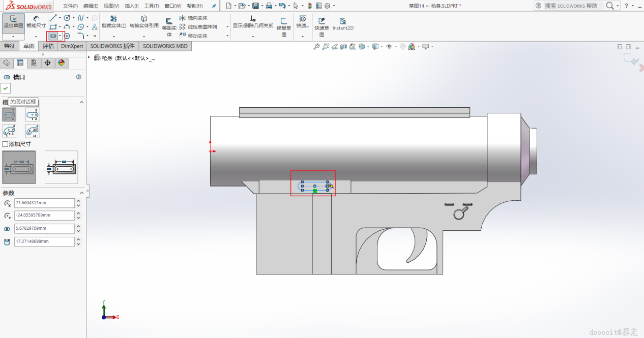Open the slot PropertyManager help button
Viewport: 644px width, 338px height.
tap(78, 77)
